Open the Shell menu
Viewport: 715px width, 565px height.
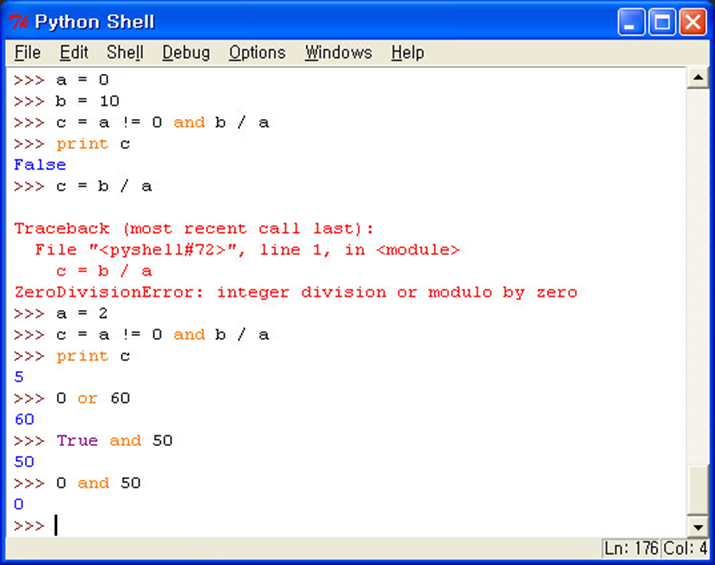[x=125, y=53]
